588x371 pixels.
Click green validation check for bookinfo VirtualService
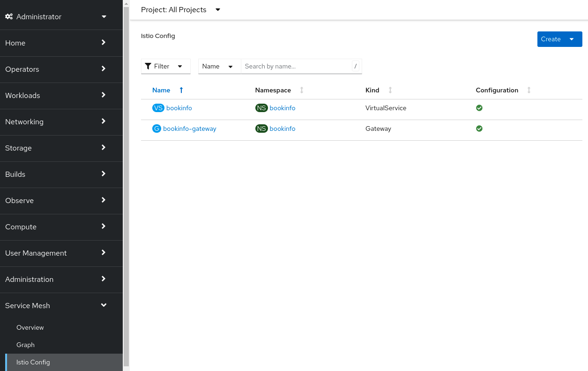(479, 108)
